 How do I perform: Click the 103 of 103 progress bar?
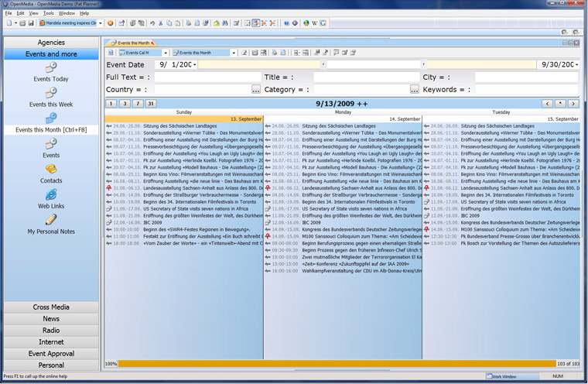click(x=337, y=363)
